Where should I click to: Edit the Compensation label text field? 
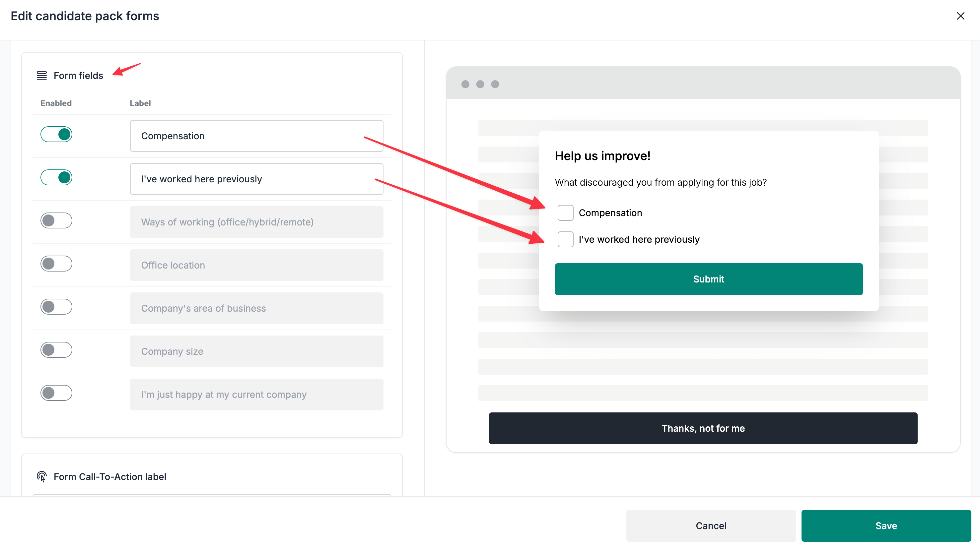256,136
